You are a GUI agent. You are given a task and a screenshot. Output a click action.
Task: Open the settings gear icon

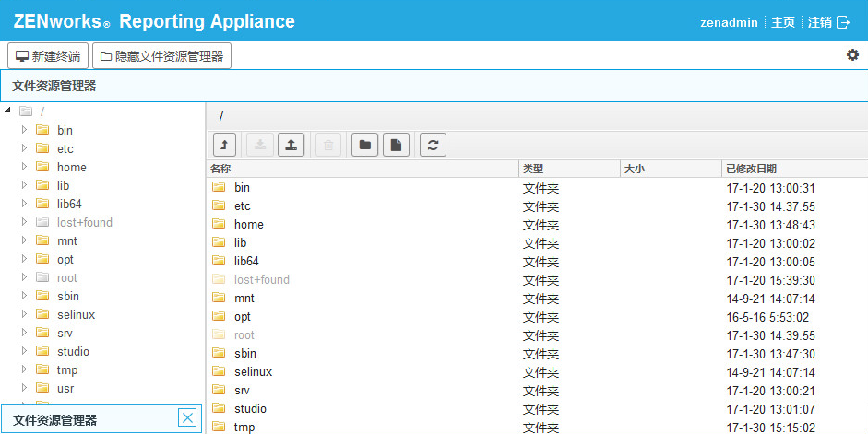[852, 55]
